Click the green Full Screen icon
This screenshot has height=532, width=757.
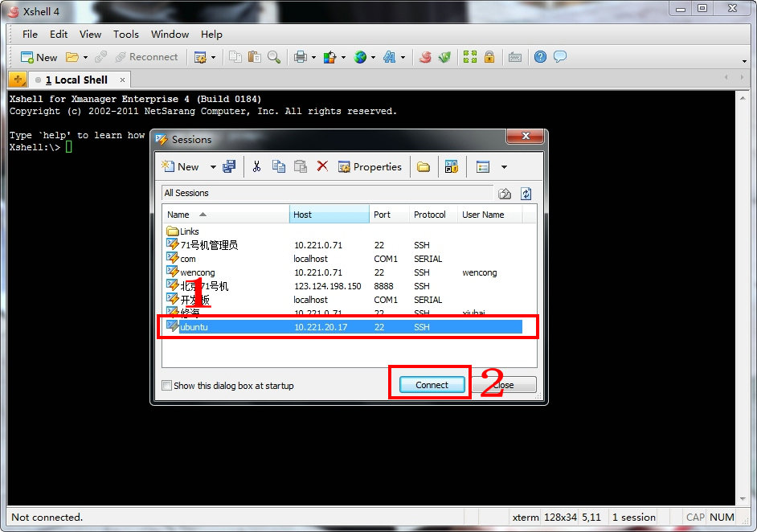point(470,57)
